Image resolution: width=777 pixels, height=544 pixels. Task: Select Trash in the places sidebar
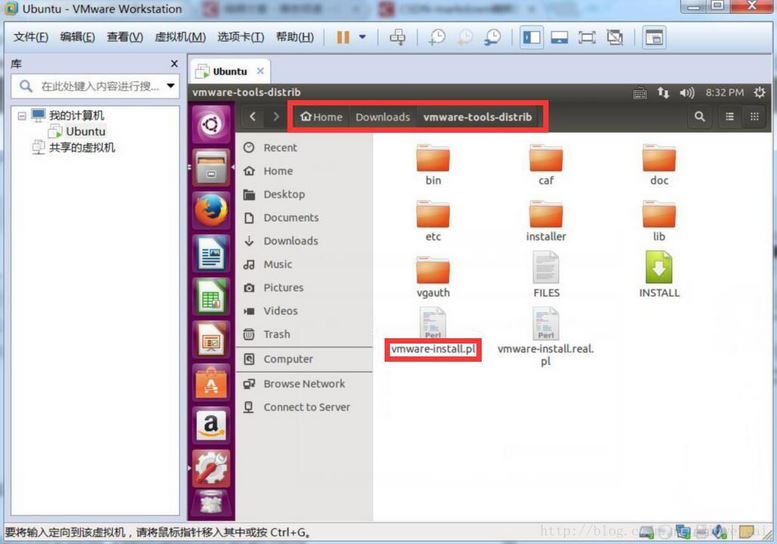pos(276,334)
